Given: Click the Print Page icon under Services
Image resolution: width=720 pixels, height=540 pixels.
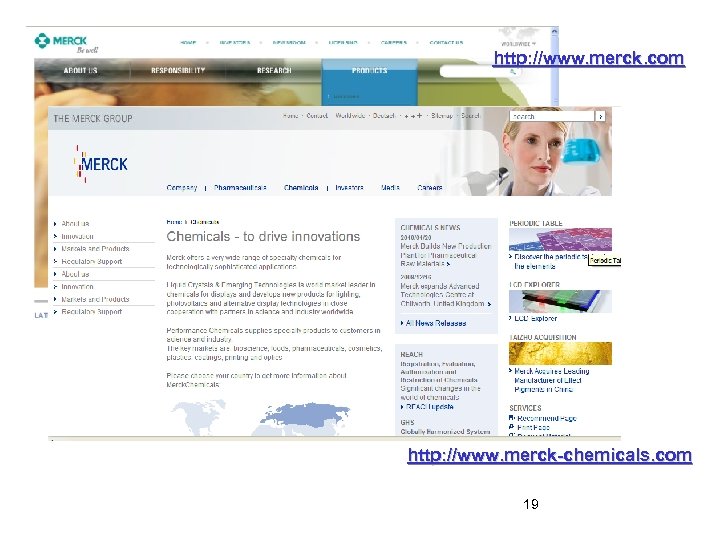Looking at the screenshot, I should [512, 427].
